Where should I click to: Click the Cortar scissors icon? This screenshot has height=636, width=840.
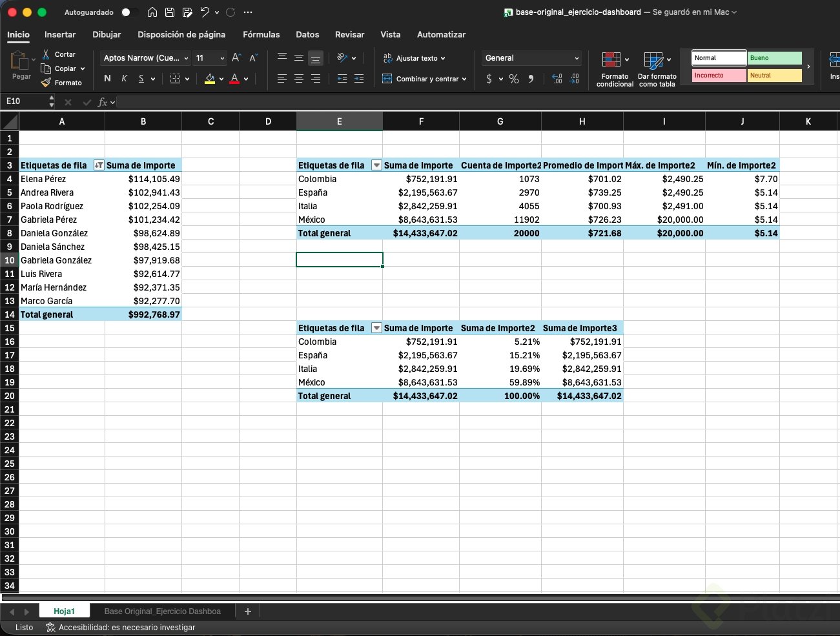[46, 54]
